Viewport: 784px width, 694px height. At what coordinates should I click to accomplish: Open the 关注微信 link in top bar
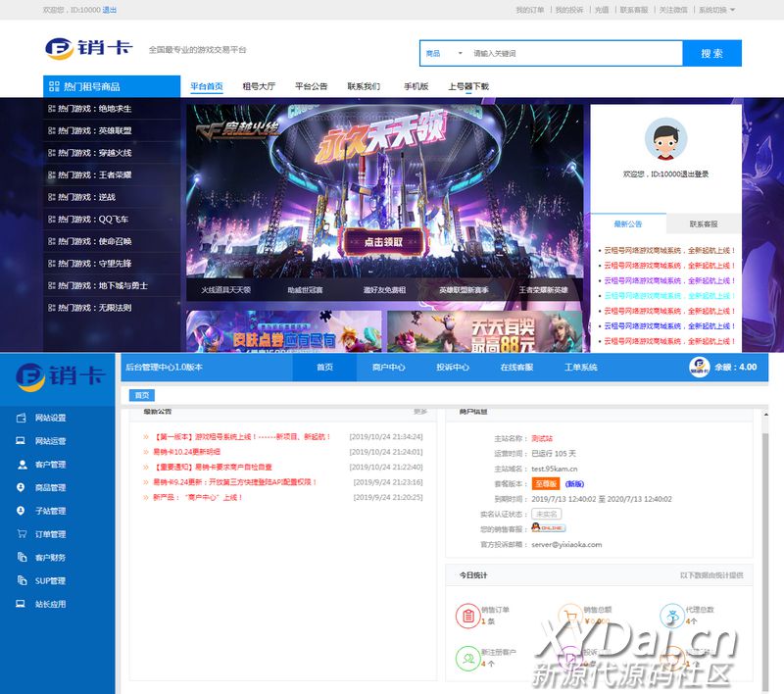673,10
